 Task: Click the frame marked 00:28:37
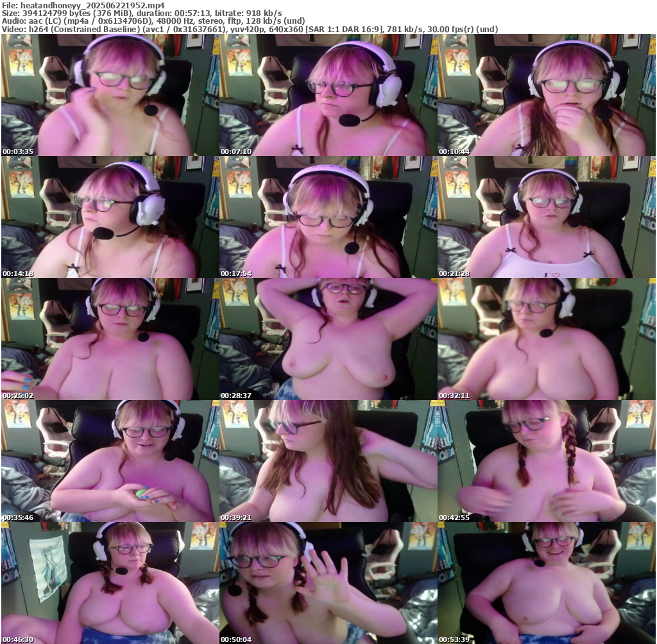328,339
